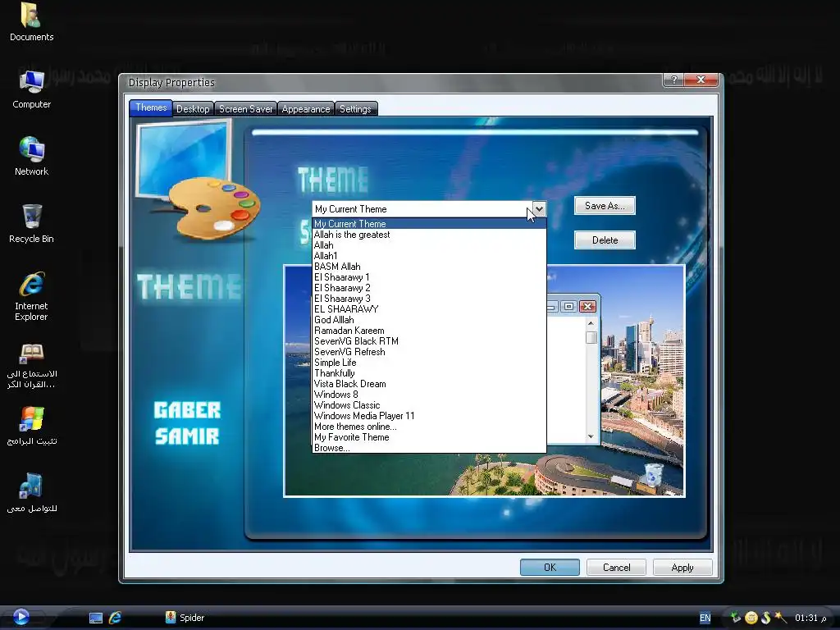Screen dimensions: 840x630
Task: Switch to the Spider taskbar button
Action: pos(185,618)
